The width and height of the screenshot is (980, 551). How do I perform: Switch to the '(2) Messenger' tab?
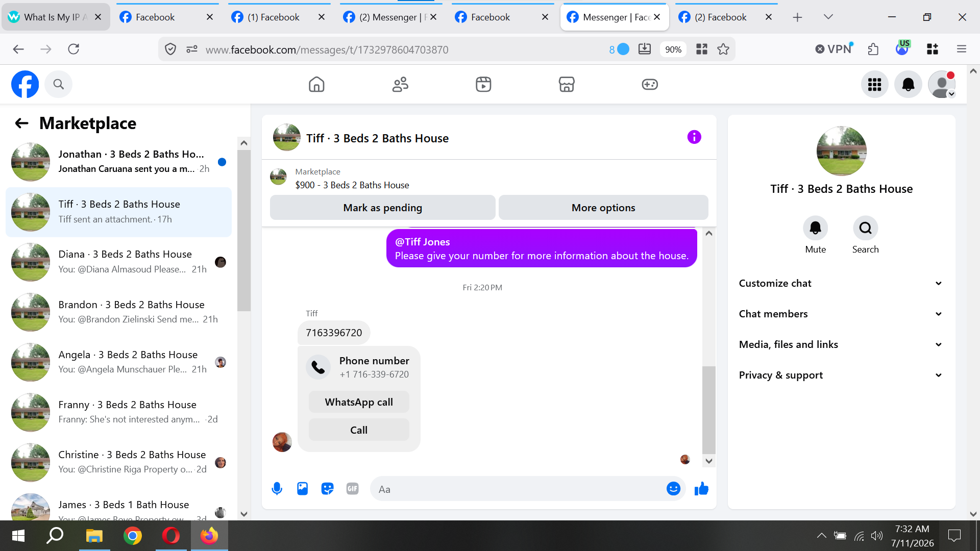[391, 17]
